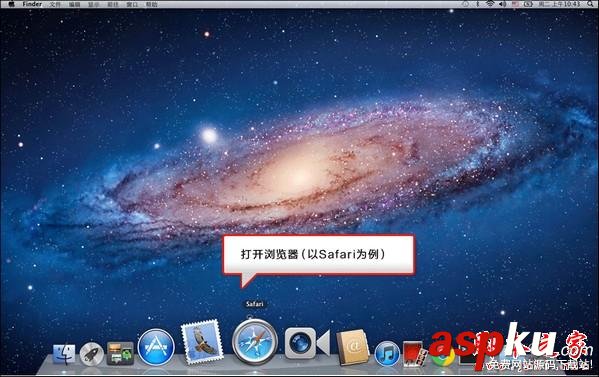Viewport: 599px width, 377px height.
Task: Click the input source flag icon
Action: click(515, 4)
